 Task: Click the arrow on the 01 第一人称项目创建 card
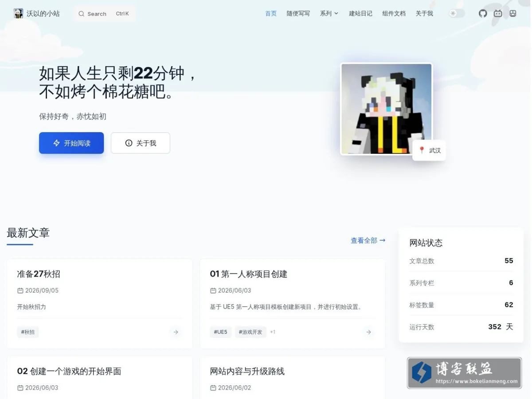click(x=369, y=332)
